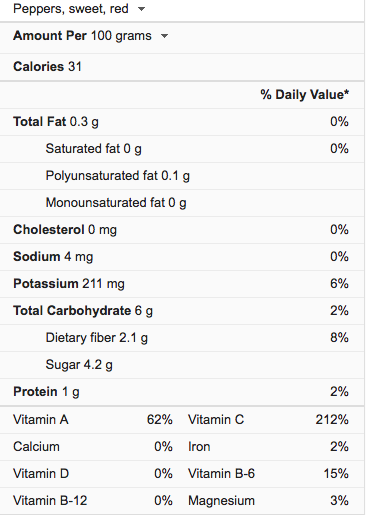
Task: Open the food type dropdown arrow
Action: click(x=142, y=9)
